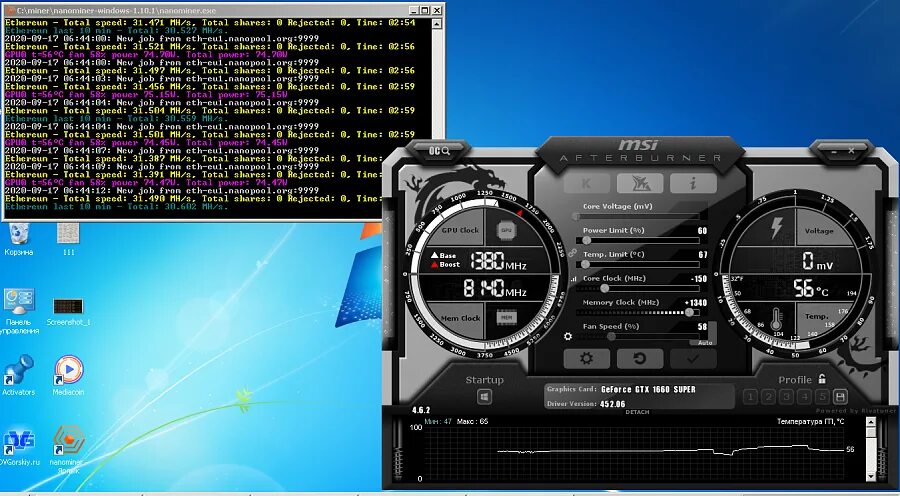Click the 8140 MHz memory clock reading

point(494,288)
